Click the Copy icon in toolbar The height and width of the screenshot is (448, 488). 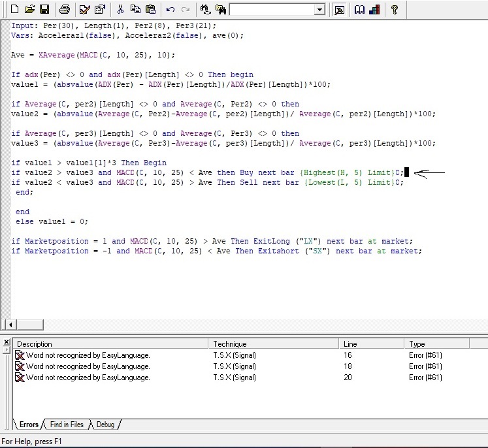coord(135,9)
